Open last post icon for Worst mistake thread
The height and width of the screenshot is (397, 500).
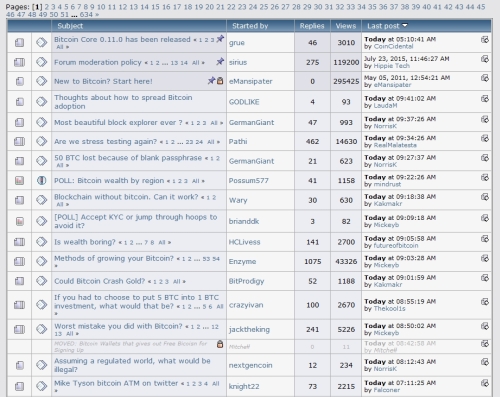click(x=485, y=326)
